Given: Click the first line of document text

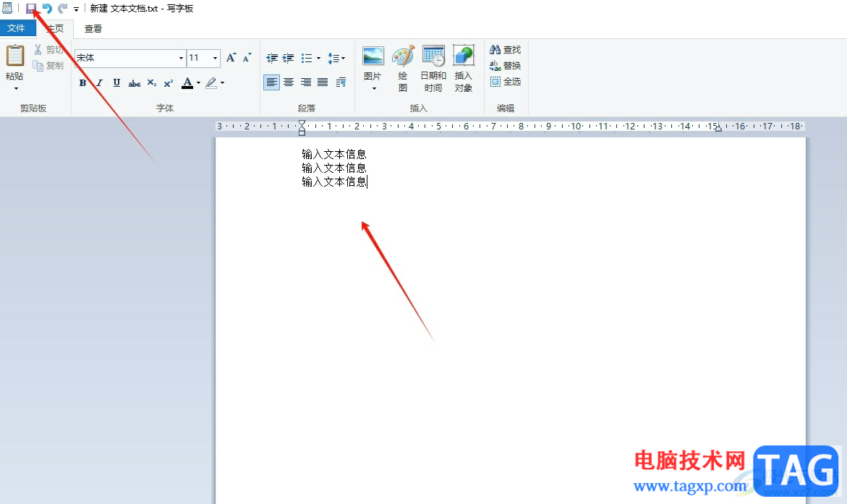Looking at the screenshot, I should point(334,155).
